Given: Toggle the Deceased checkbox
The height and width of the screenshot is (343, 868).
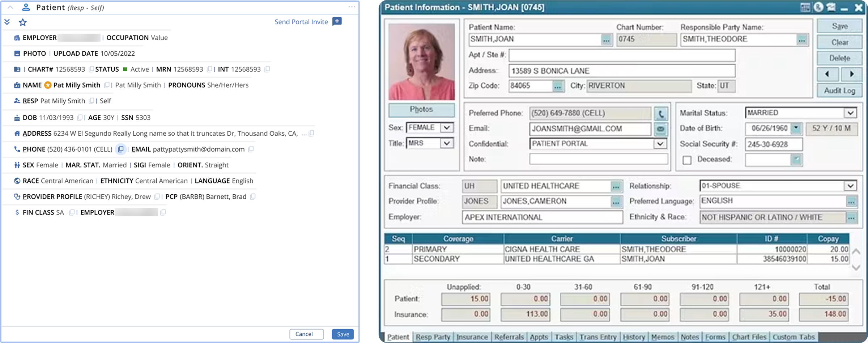Looking at the screenshot, I should (687, 160).
